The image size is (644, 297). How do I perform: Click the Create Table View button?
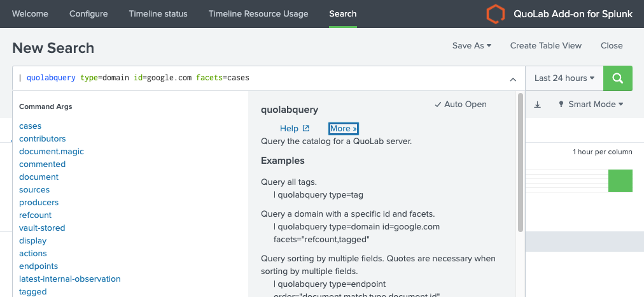point(546,46)
